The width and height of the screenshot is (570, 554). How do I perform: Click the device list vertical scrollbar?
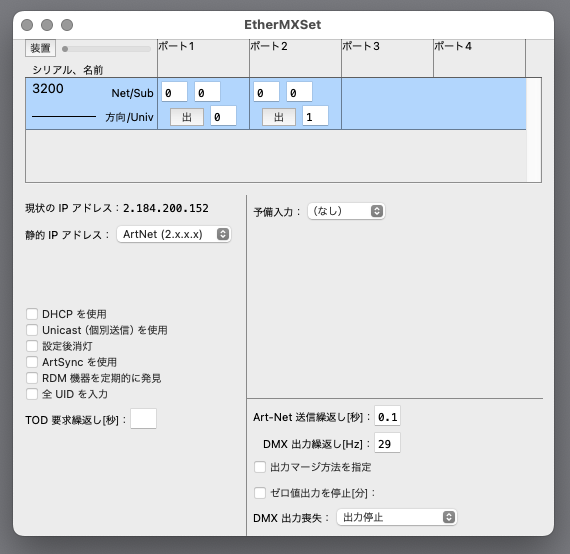point(534,130)
